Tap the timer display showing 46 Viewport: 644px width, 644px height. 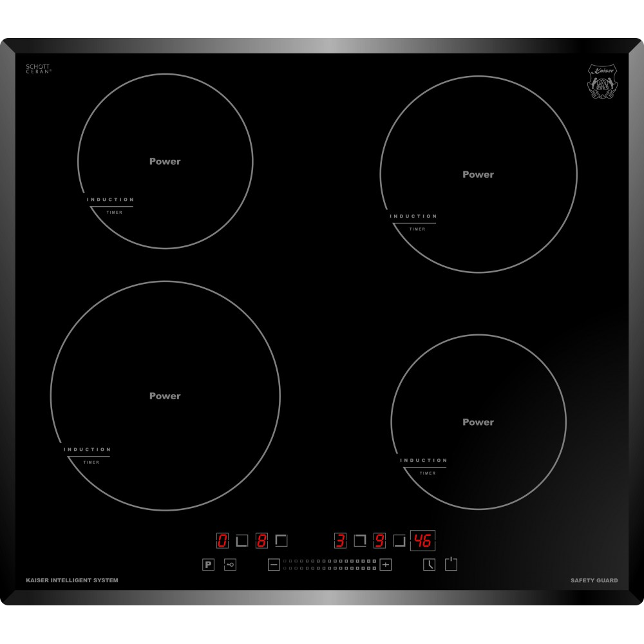tap(423, 541)
